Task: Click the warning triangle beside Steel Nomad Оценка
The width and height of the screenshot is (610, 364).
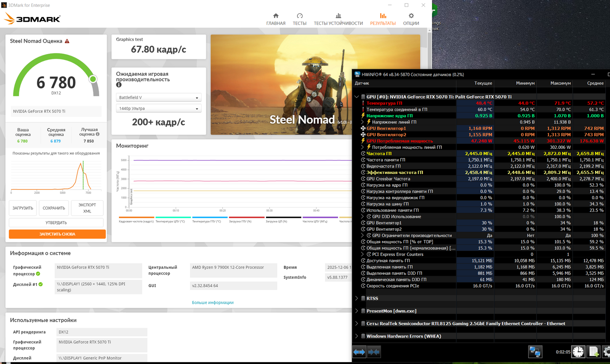Action: (x=67, y=41)
